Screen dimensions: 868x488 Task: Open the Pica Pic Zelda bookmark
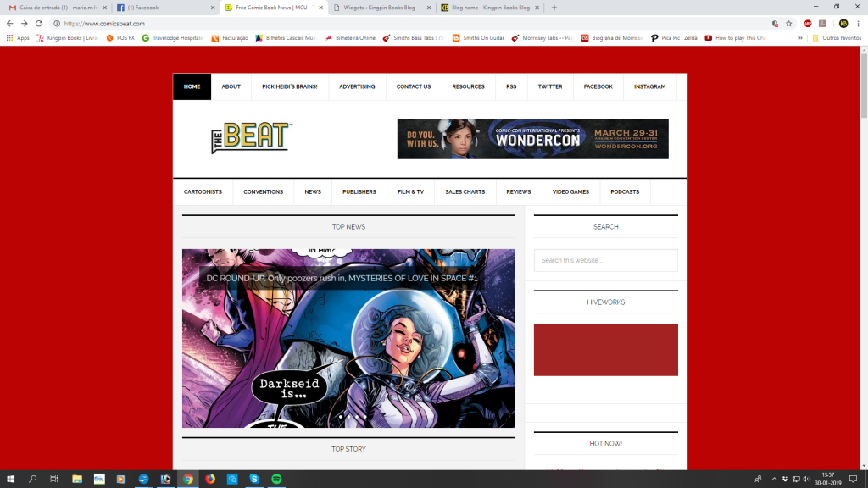click(x=674, y=37)
